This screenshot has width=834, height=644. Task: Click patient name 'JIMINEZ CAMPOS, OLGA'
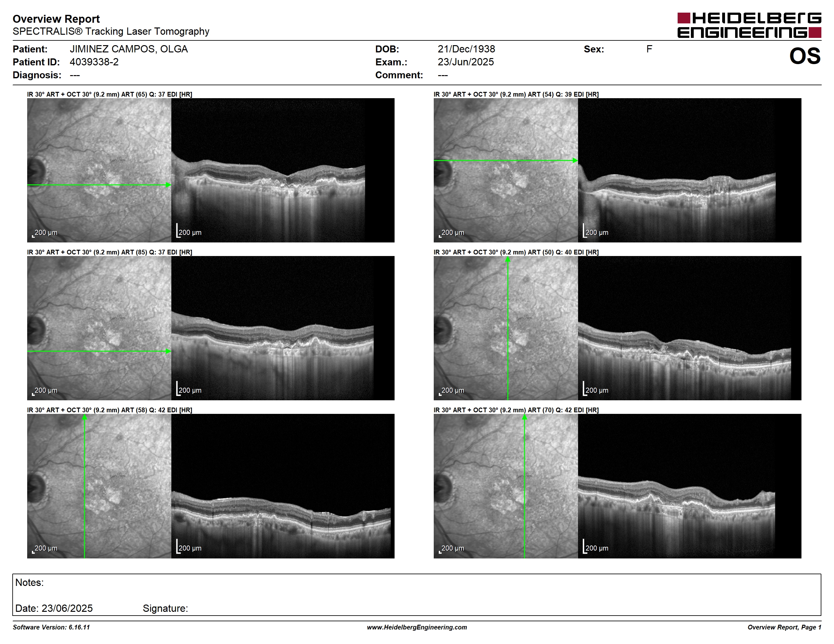click(129, 49)
